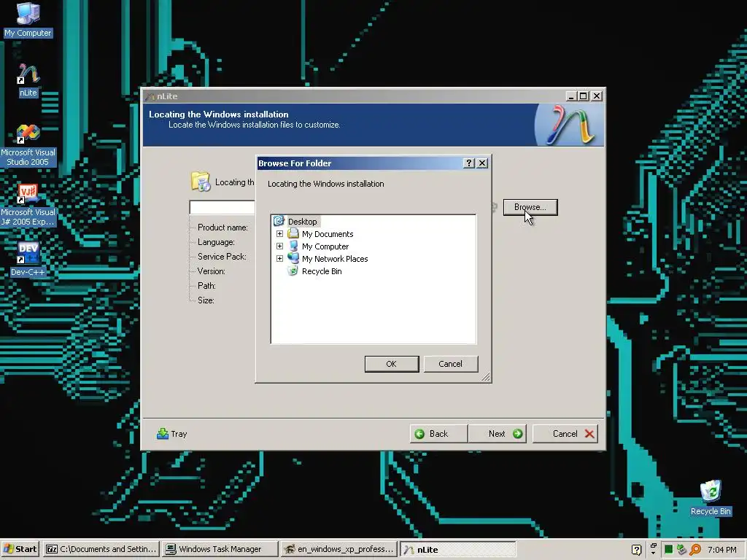Expand the My Documents tree node

point(279,234)
